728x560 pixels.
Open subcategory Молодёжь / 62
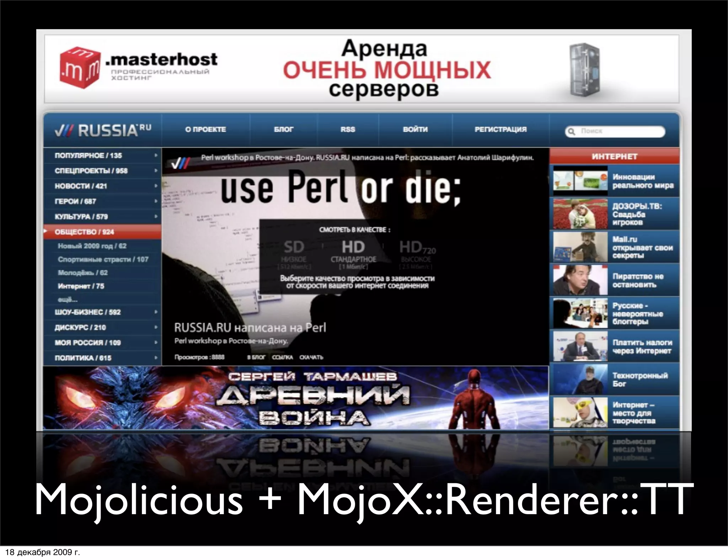point(83,273)
